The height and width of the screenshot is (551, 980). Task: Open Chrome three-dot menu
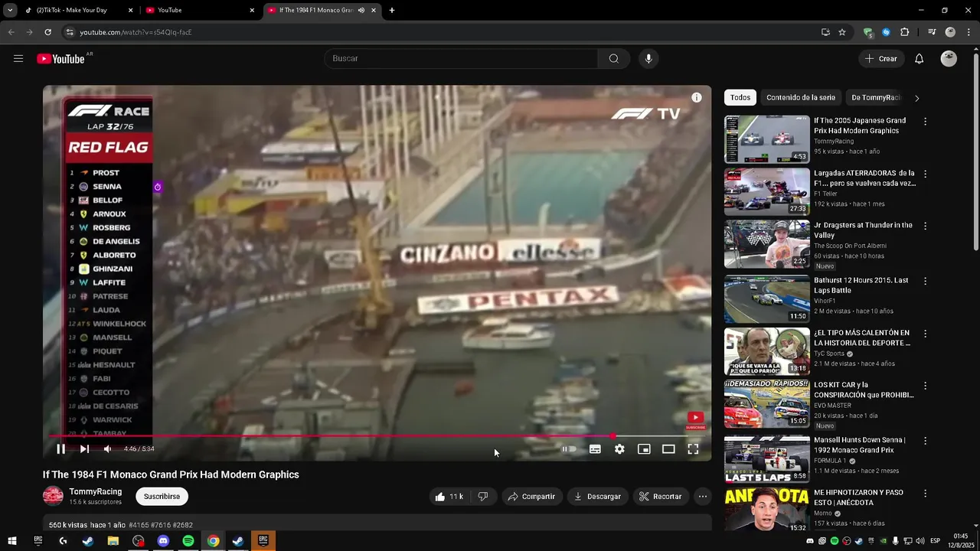[x=969, y=32]
